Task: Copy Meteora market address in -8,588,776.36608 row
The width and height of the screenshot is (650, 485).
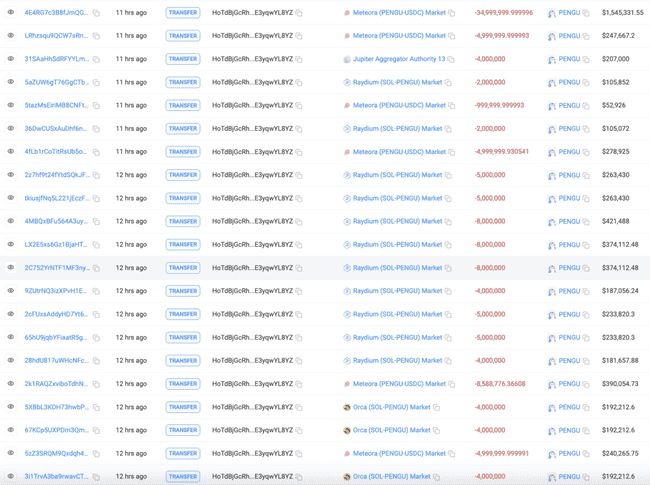Action: point(452,384)
